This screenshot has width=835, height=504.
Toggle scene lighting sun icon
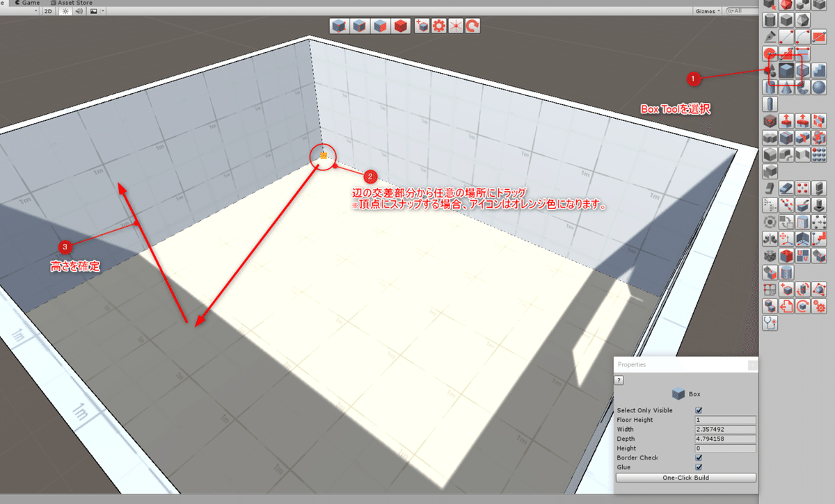click(65, 11)
